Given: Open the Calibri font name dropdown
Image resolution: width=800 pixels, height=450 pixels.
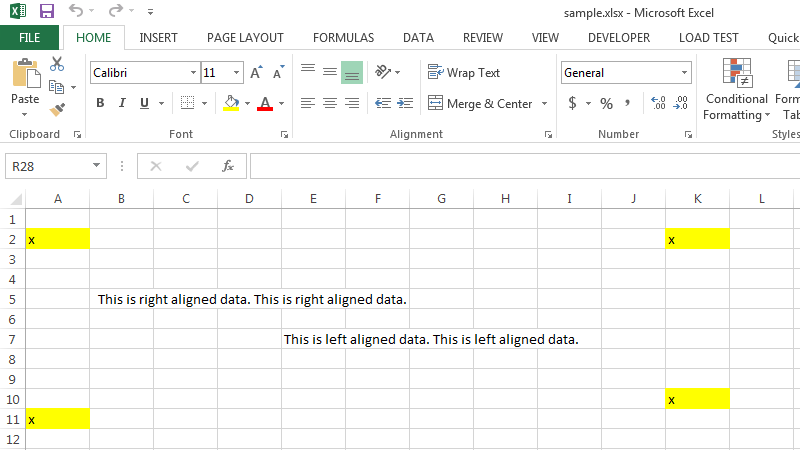Looking at the screenshot, I should pyautogui.click(x=193, y=73).
